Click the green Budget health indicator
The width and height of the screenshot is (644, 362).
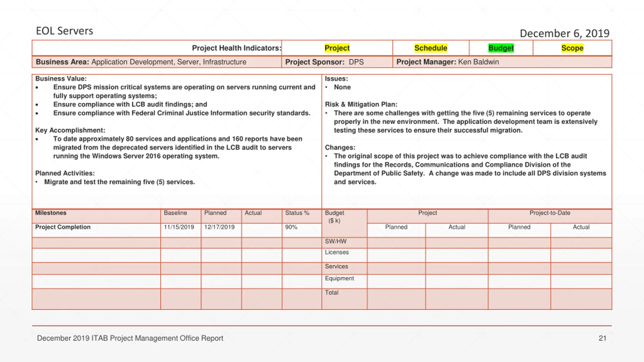coord(501,48)
